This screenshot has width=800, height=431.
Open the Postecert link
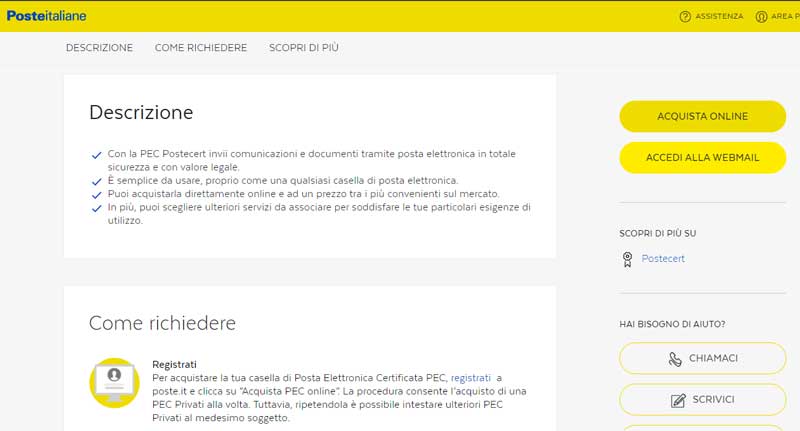(663, 259)
